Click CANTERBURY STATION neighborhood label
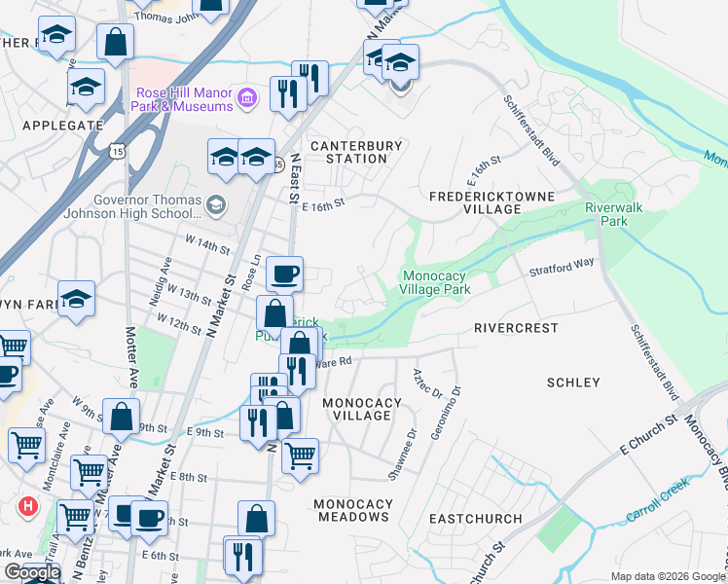Screen dimensions: 728x584 356,152
